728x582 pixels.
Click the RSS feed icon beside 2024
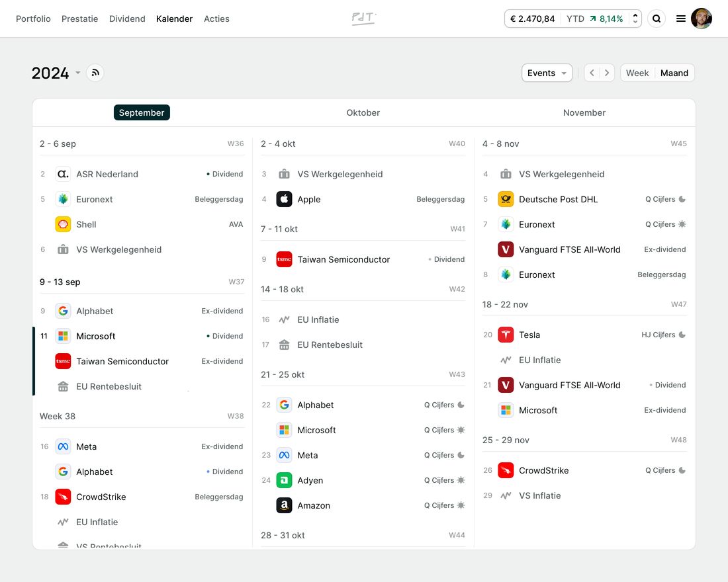tap(95, 73)
